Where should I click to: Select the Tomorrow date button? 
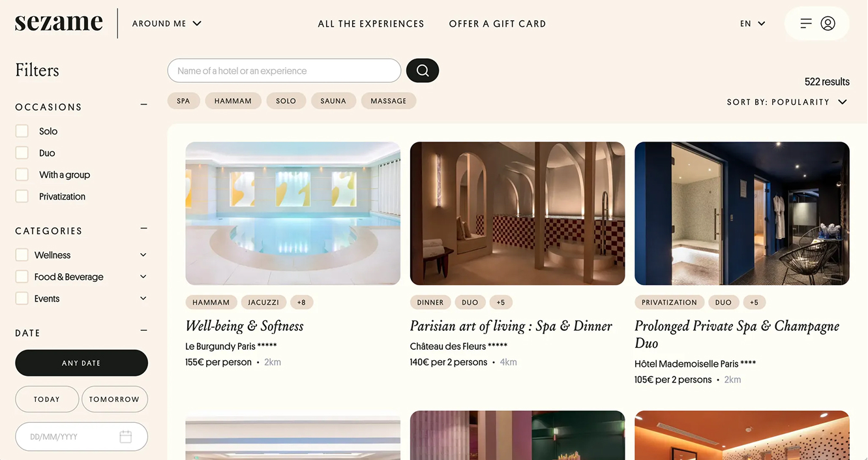point(115,399)
